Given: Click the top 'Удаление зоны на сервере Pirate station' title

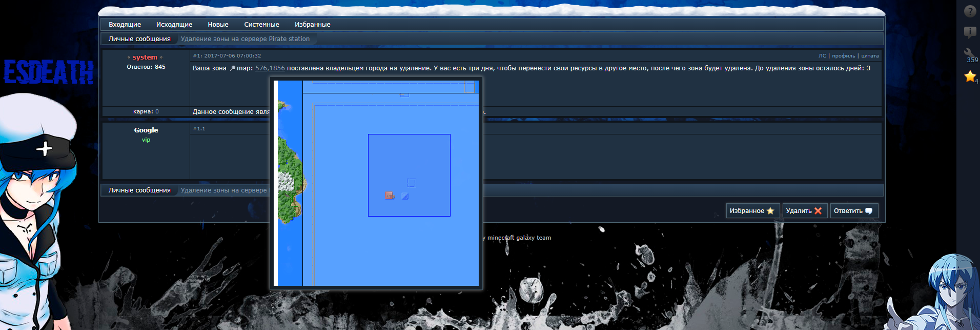Looking at the screenshot, I should [245, 38].
